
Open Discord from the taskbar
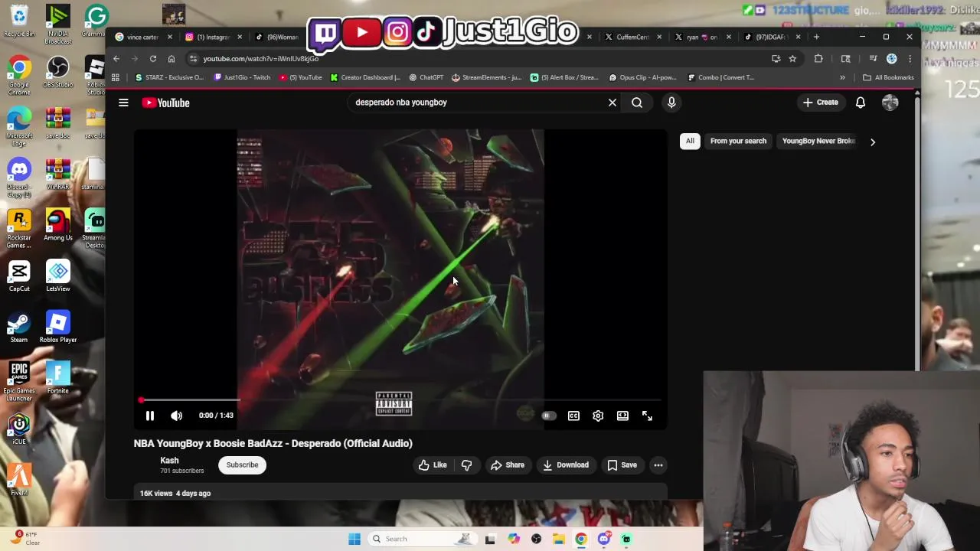tap(603, 539)
